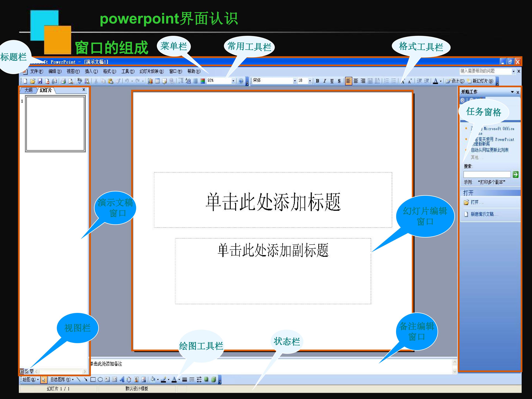Open the font size 18 dropdown
The image size is (532, 399).
(x=310, y=81)
